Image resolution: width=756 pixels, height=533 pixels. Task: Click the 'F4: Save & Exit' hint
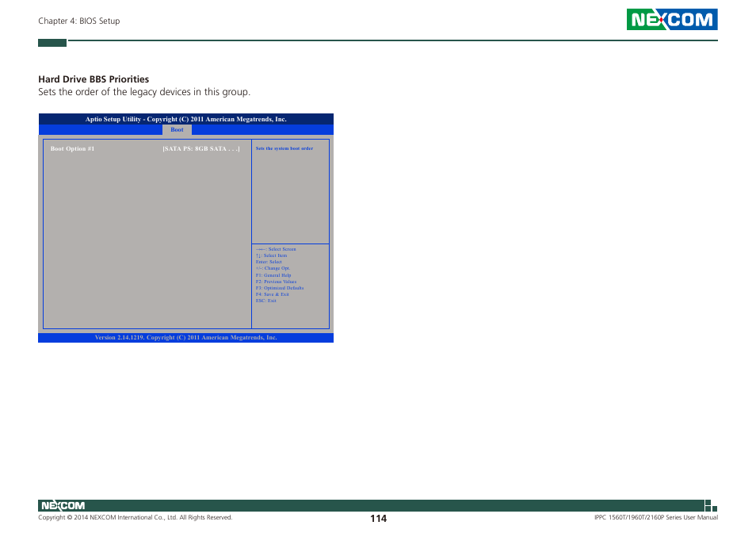tap(273, 294)
